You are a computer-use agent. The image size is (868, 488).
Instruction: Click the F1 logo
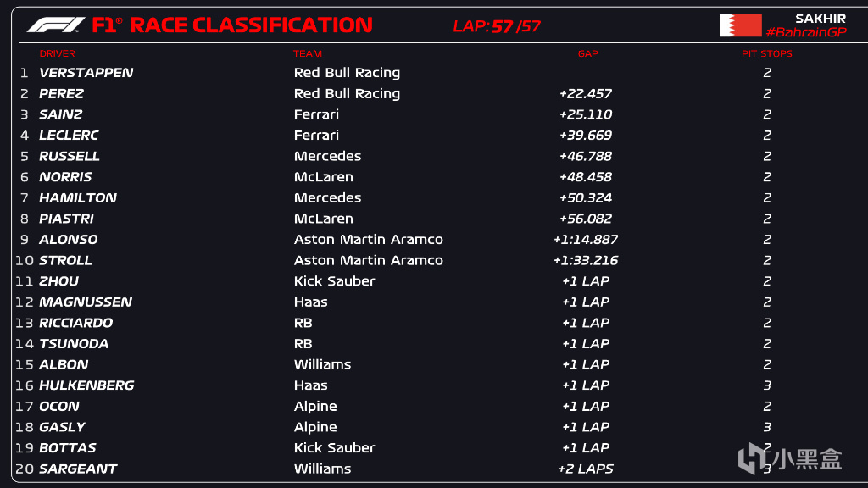(x=56, y=25)
